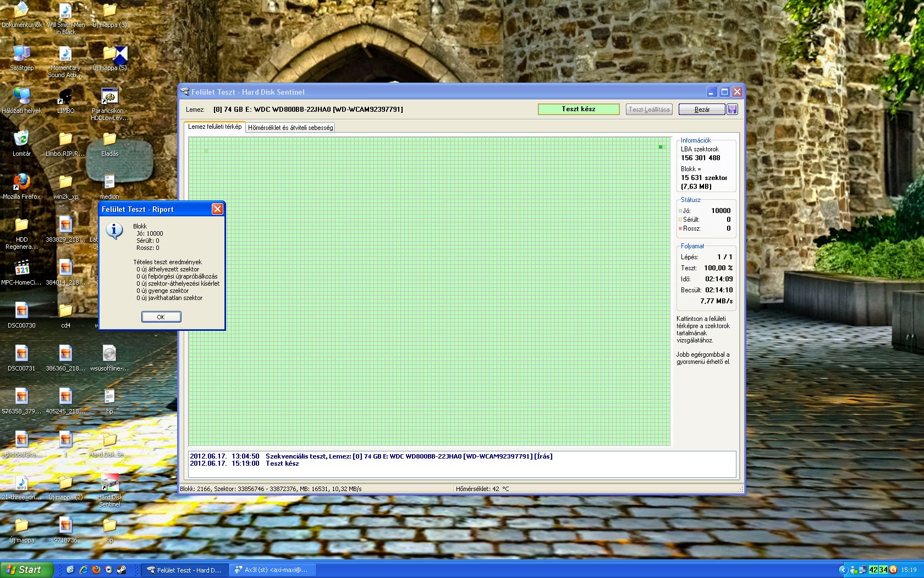Click the Szekvenciális teszt log entry line
The height and width of the screenshot is (578, 924).
[x=371, y=456]
